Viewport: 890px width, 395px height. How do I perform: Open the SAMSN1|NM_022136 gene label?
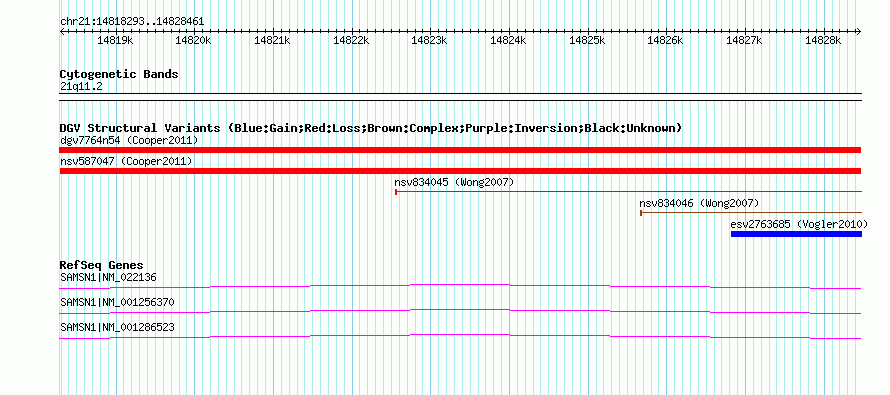(x=108, y=278)
